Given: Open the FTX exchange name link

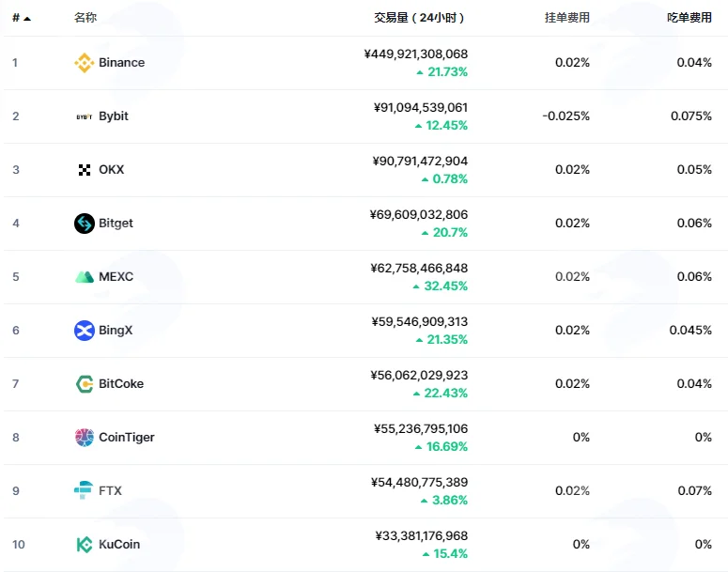Looking at the screenshot, I should pyautogui.click(x=110, y=490).
